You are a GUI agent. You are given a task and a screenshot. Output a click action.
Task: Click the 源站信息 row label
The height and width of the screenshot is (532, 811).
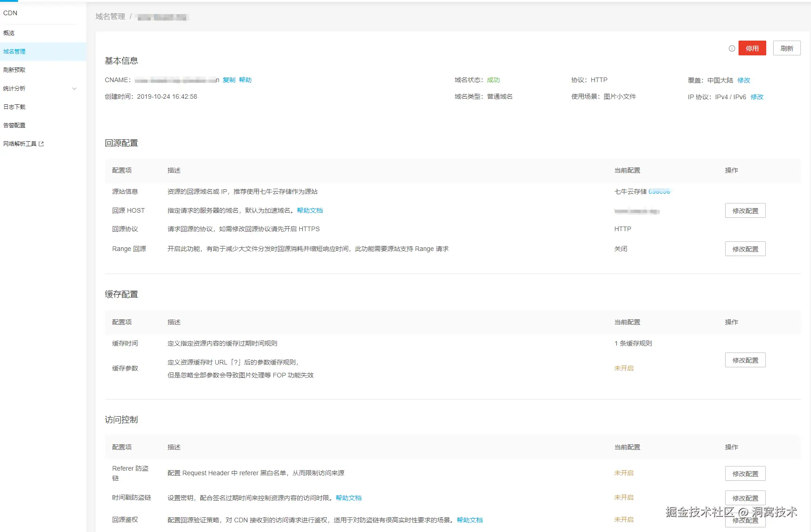click(125, 191)
